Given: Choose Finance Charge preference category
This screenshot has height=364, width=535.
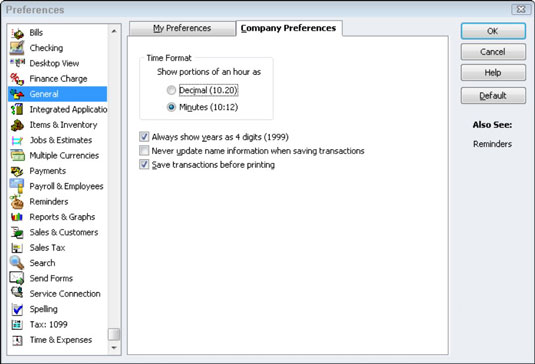Looking at the screenshot, I should 58,79.
